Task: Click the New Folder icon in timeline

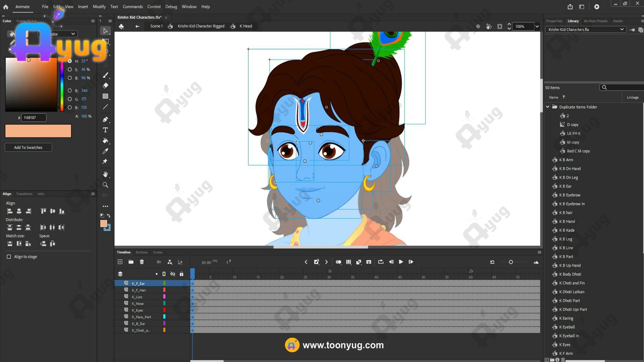Action: click(x=131, y=262)
